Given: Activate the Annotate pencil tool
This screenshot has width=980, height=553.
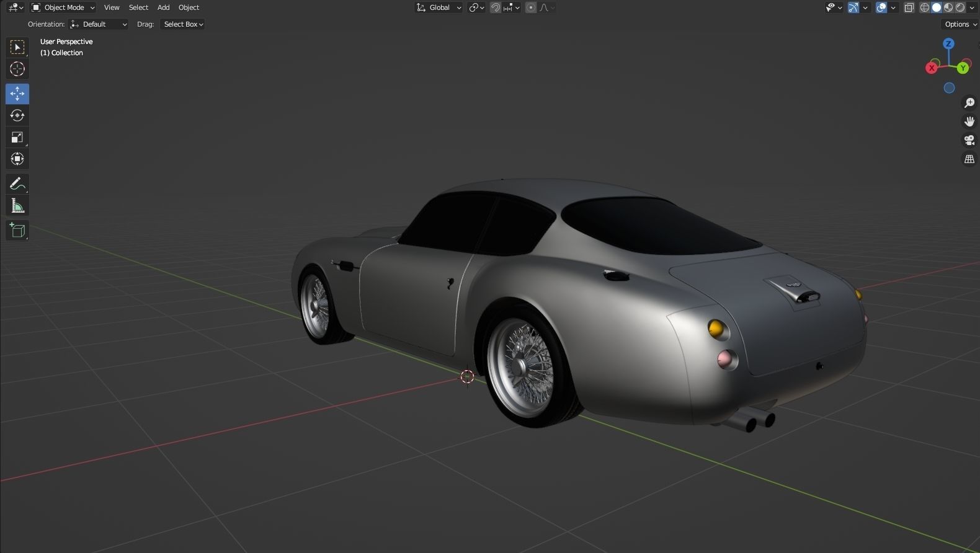Looking at the screenshot, I should tap(17, 184).
